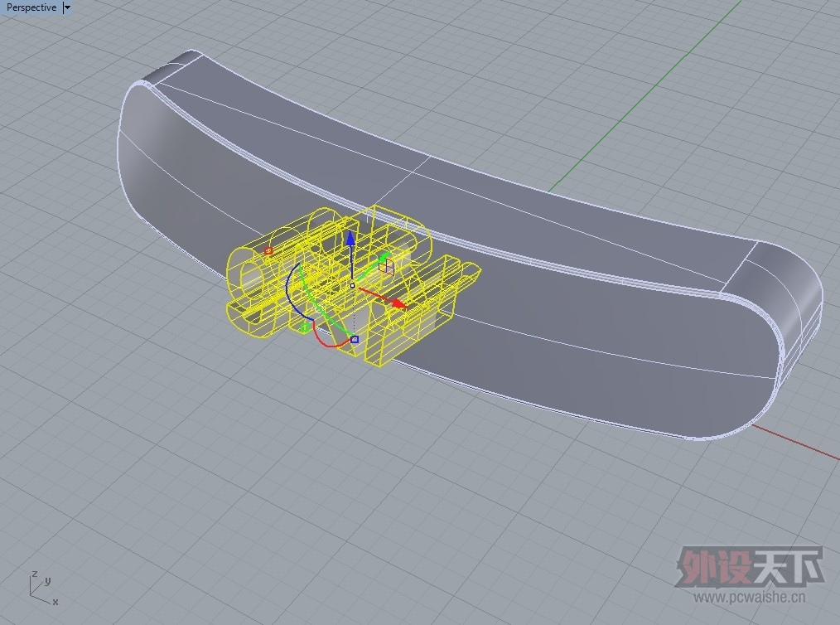The width and height of the screenshot is (840, 625).
Task: Click the gumball white origin square
Action: click(352, 285)
